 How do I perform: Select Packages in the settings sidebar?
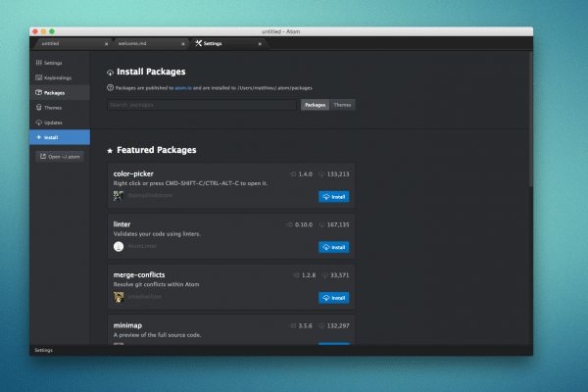(x=55, y=92)
